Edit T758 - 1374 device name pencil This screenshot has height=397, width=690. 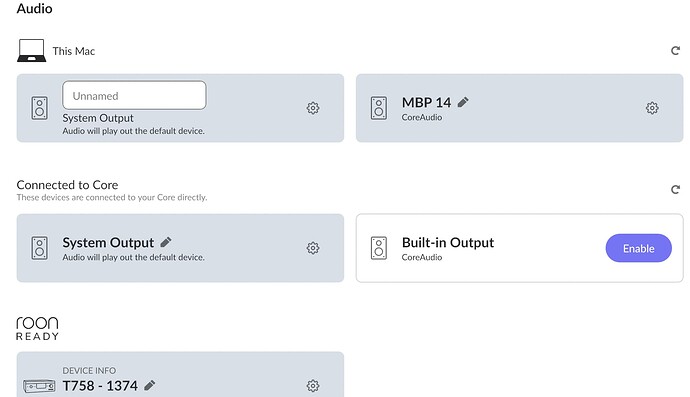pyautogui.click(x=150, y=386)
